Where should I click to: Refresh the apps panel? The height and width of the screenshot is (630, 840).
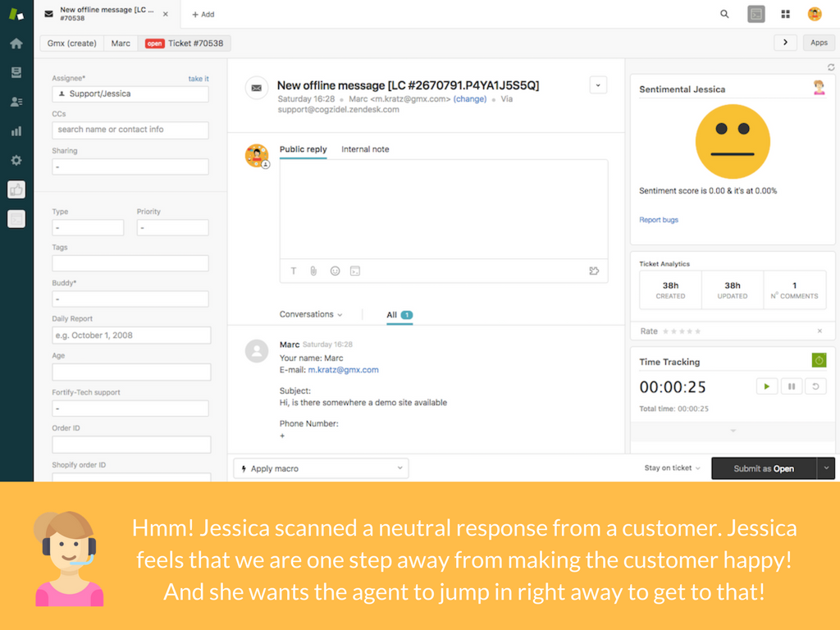click(x=831, y=67)
